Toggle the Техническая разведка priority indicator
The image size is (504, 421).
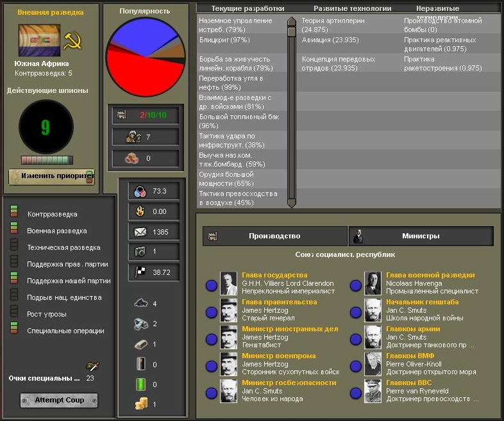14,245
